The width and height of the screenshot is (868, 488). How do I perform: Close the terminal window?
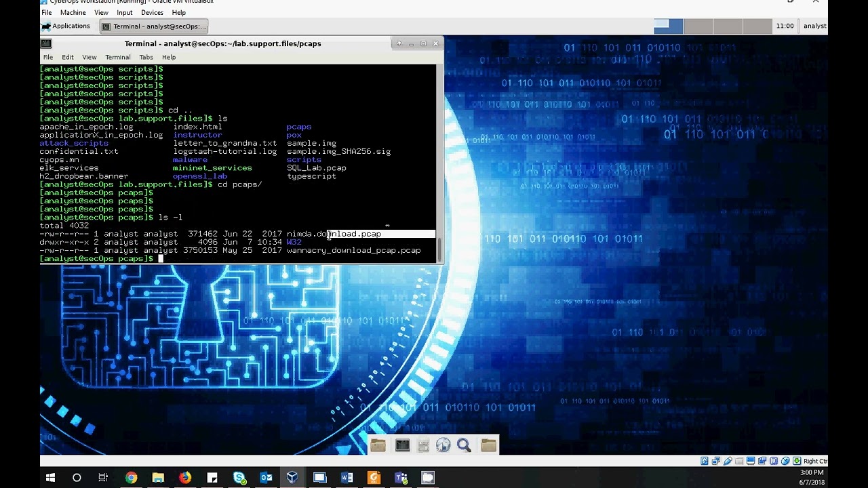(436, 43)
